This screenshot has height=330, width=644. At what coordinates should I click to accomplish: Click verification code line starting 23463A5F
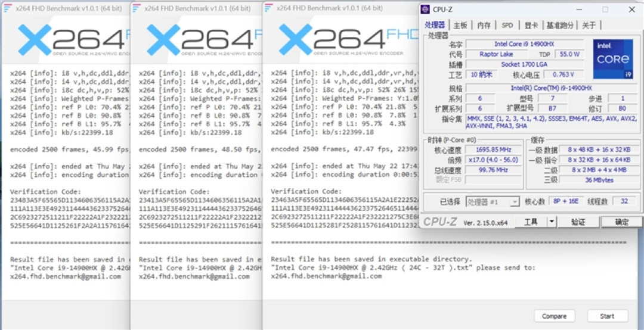345,200
